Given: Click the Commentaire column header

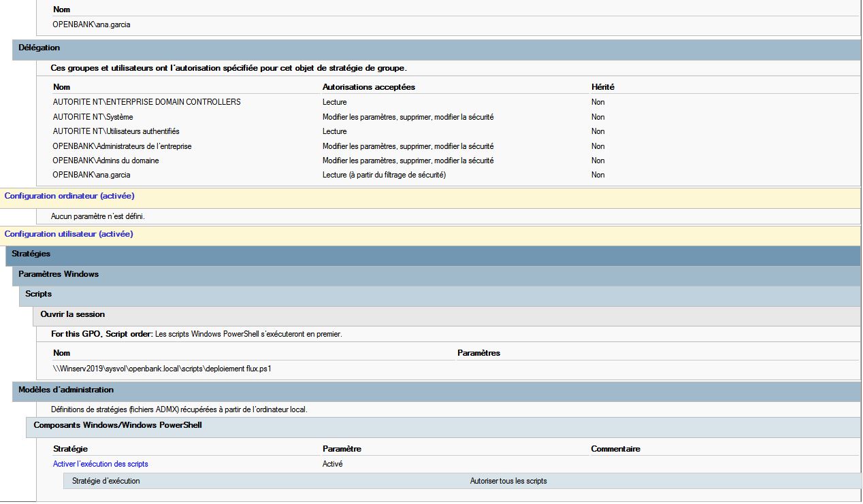Looking at the screenshot, I should pos(615,449).
